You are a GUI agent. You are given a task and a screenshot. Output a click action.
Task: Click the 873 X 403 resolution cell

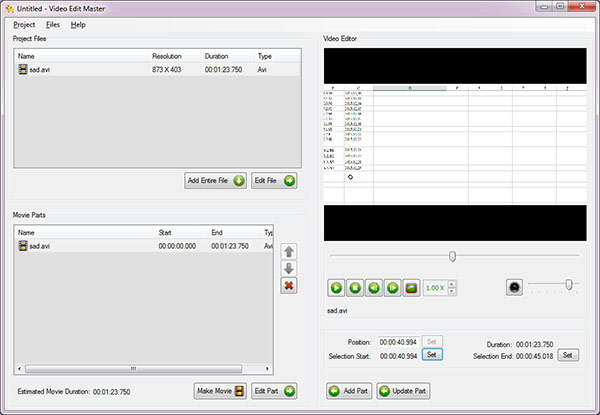click(x=166, y=70)
